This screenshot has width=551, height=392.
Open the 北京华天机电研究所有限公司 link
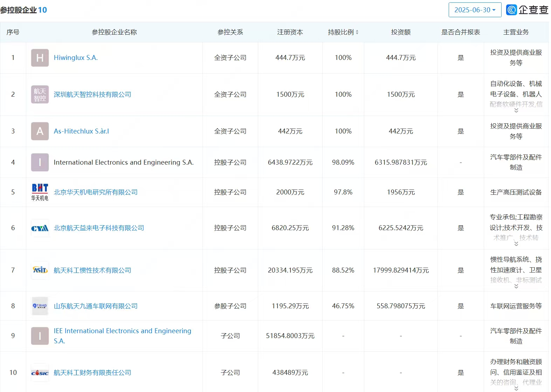96,192
